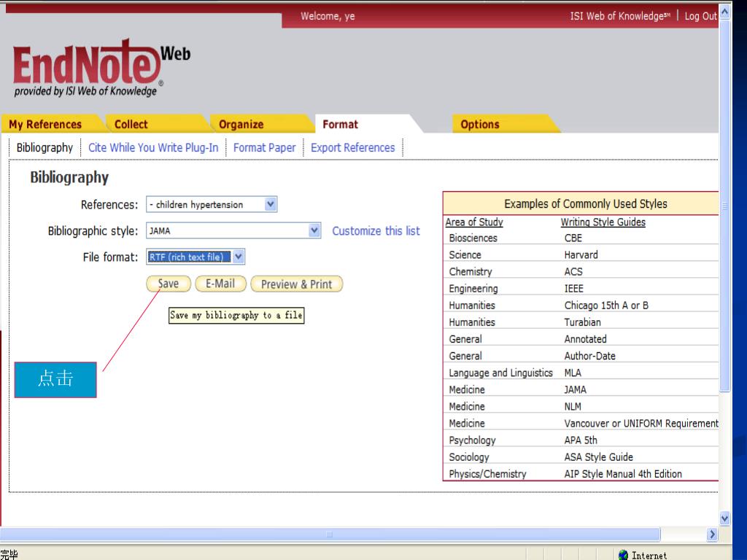This screenshot has width=747, height=560.
Task: Click JAMA in the styles table
Action: (575, 389)
